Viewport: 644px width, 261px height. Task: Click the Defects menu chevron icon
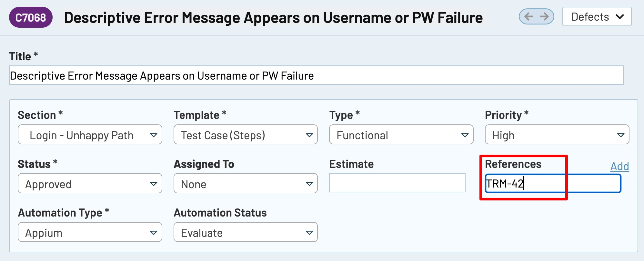(x=620, y=17)
